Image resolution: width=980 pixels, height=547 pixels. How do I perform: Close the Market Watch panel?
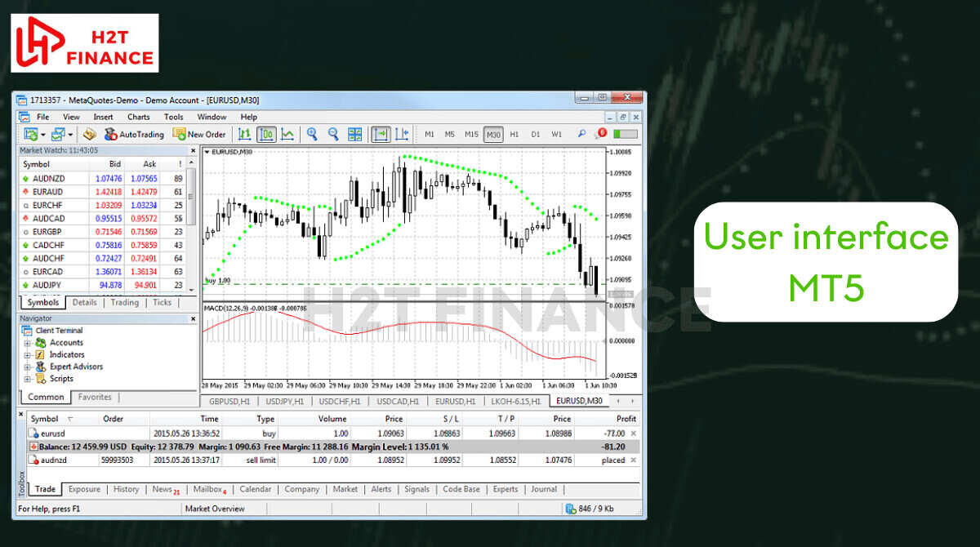[193, 150]
